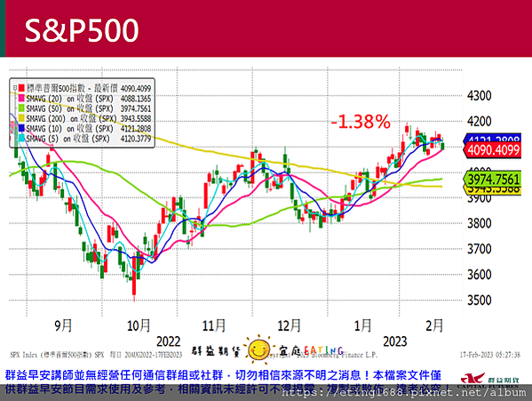Click the red -1.38% change annotation
532x401 pixels.
361,122
